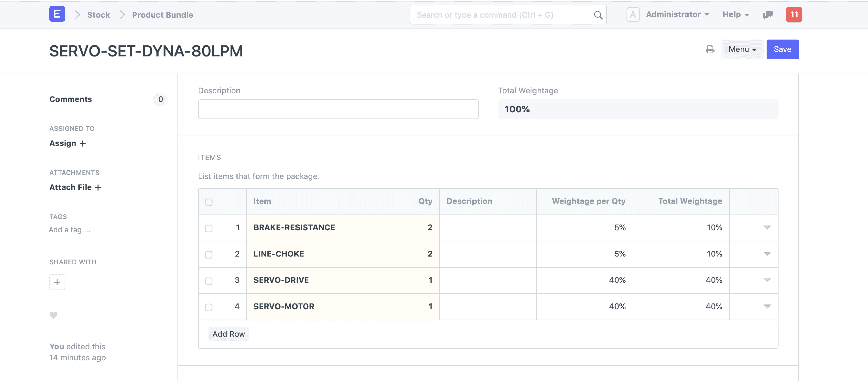Image resolution: width=868 pixels, height=381 pixels.
Task: Click the Administrator avatar icon
Action: coord(633,14)
